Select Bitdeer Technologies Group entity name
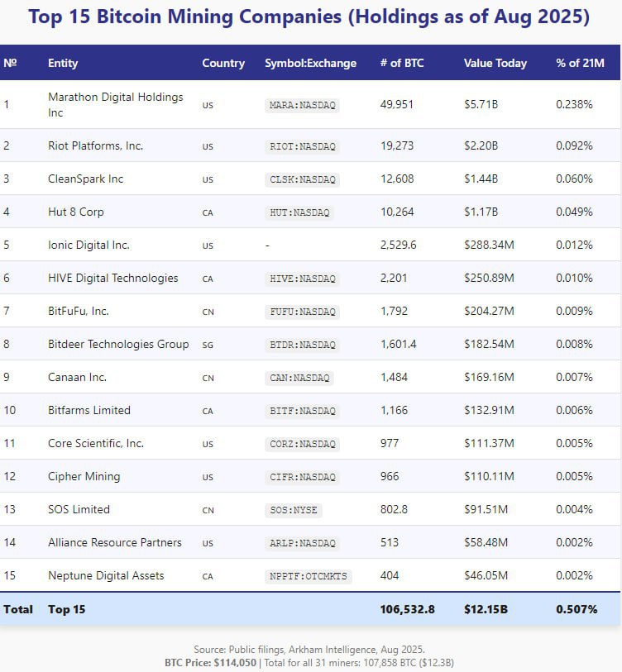The image size is (622, 672). [118, 344]
